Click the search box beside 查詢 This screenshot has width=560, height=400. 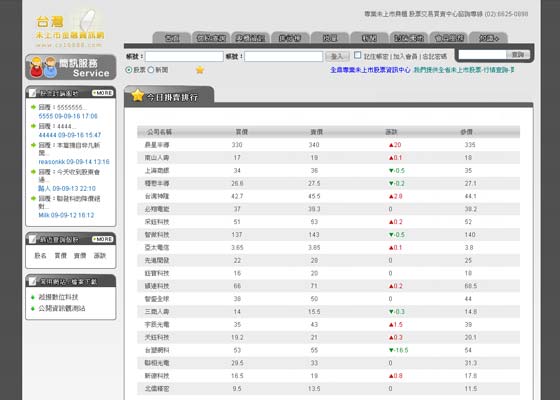coord(482,55)
